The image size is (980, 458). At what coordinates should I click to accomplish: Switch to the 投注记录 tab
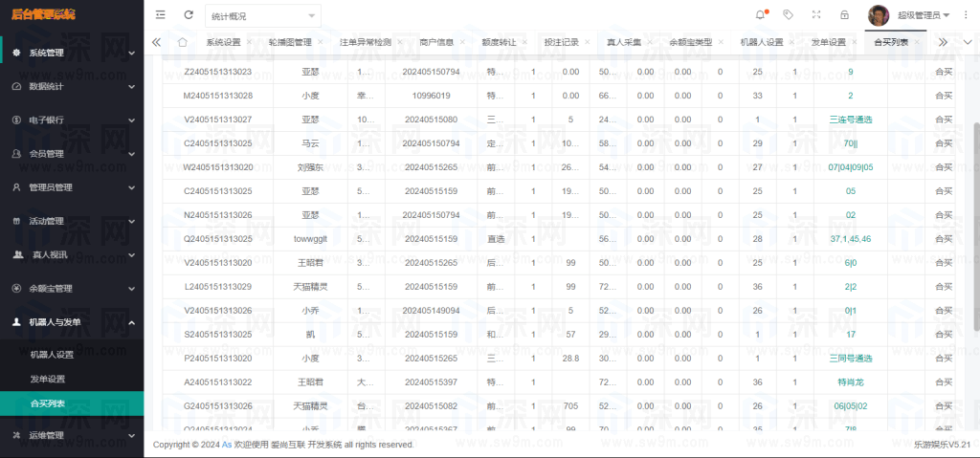click(x=561, y=42)
